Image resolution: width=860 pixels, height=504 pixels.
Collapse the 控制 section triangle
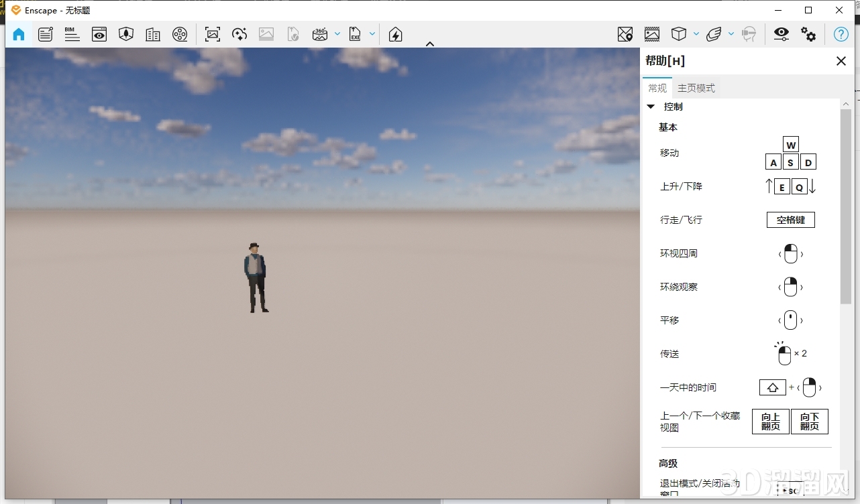651,107
